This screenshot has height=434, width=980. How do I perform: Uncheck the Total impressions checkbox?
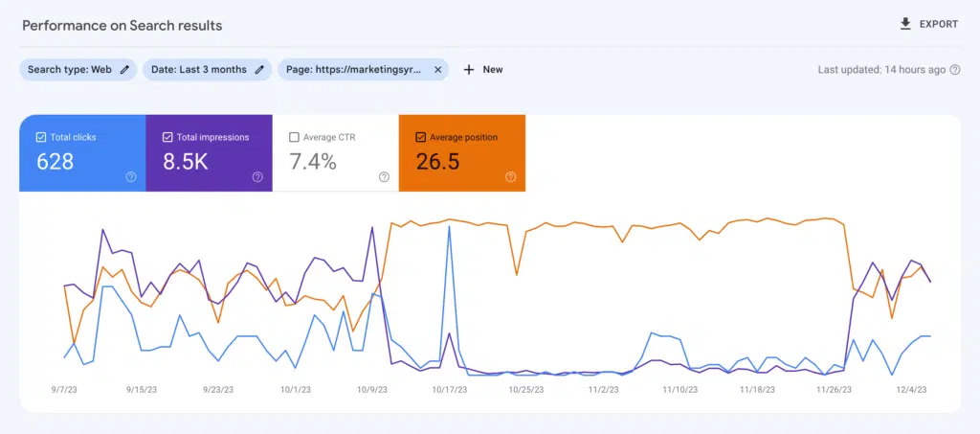click(x=167, y=137)
